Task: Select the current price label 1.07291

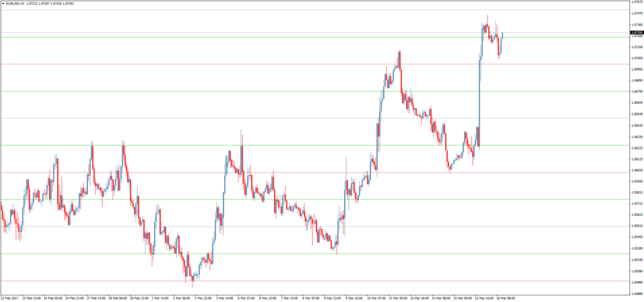Action: coord(636,32)
